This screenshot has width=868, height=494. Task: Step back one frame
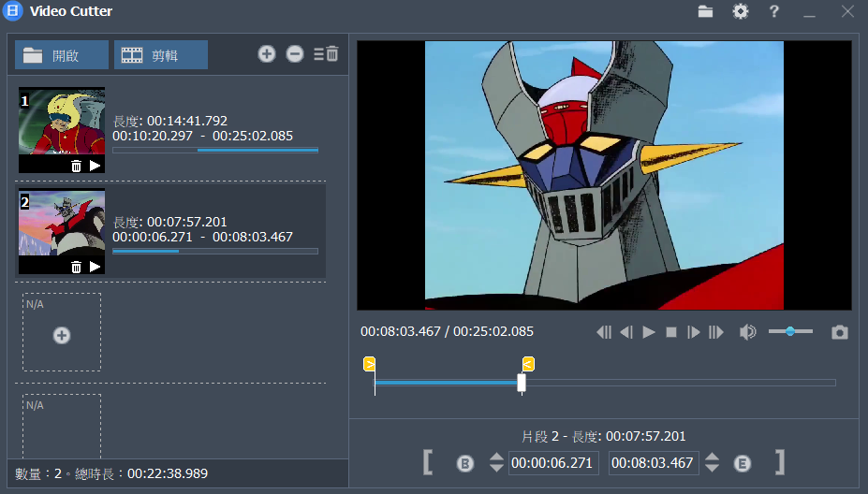click(x=626, y=332)
